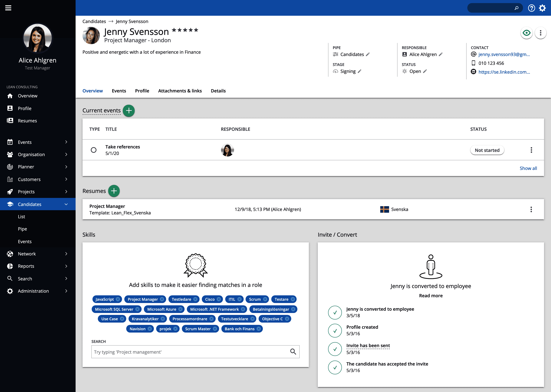Open the settings gear in the top bar

coord(542,8)
